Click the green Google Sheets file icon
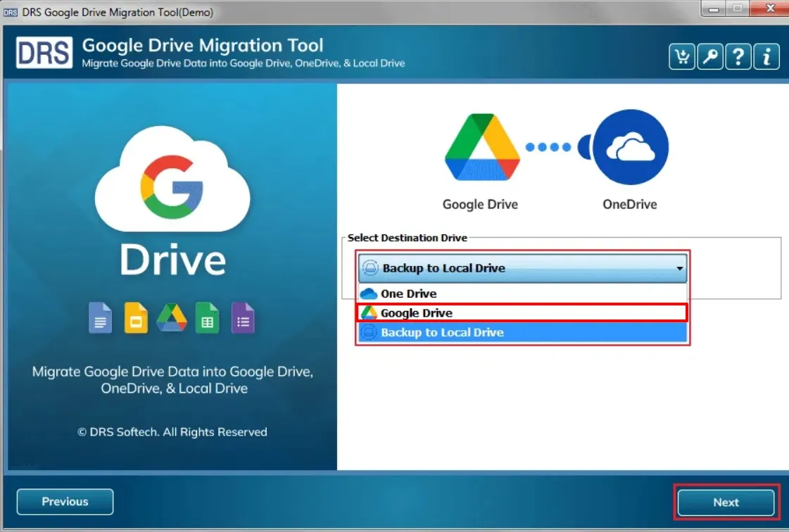789x532 pixels. [208, 317]
